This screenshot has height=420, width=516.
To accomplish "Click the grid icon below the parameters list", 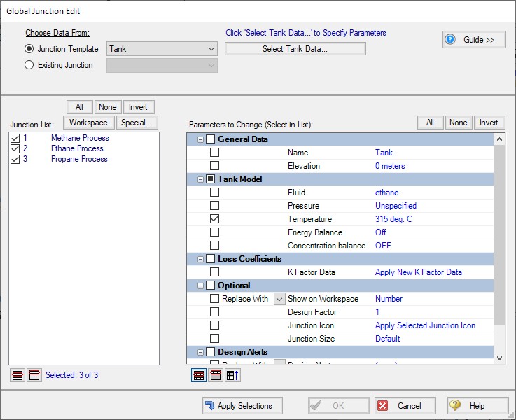I will (x=199, y=375).
